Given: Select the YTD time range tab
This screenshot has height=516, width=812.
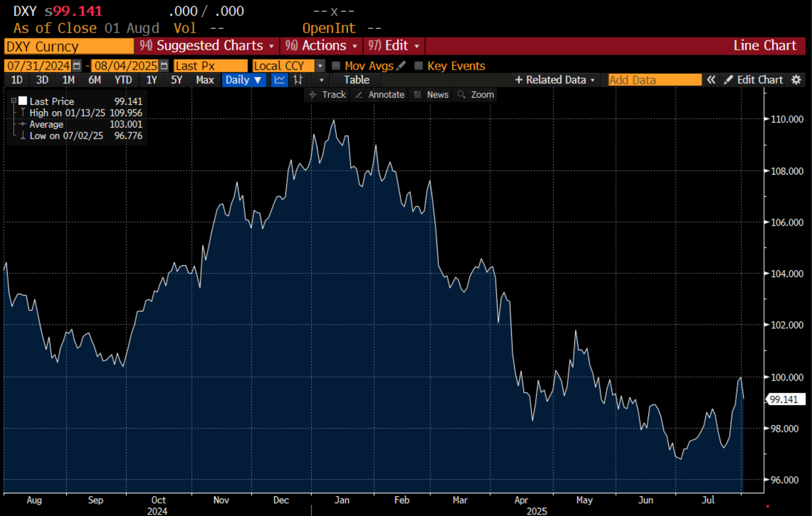Looking at the screenshot, I should (123, 80).
